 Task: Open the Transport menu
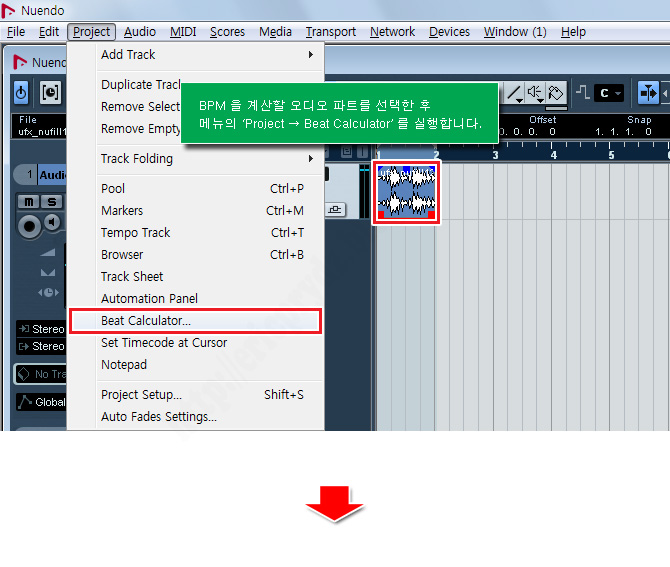(x=331, y=32)
